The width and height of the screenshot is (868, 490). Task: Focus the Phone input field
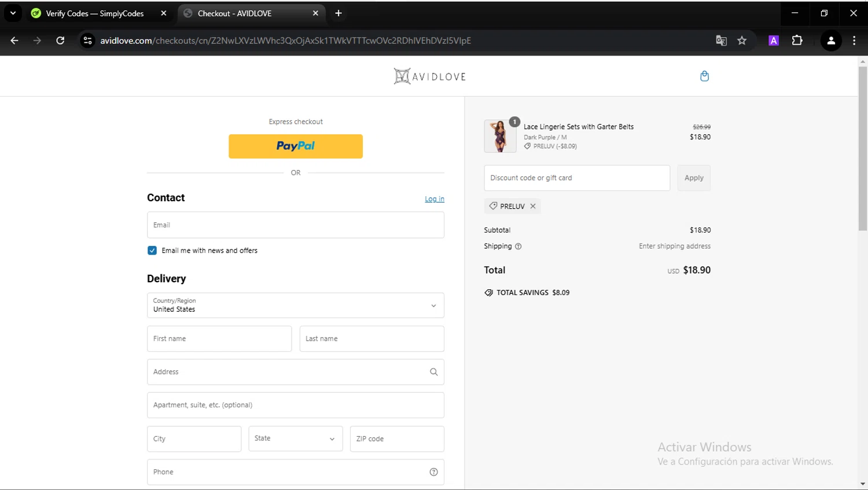click(x=296, y=472)
